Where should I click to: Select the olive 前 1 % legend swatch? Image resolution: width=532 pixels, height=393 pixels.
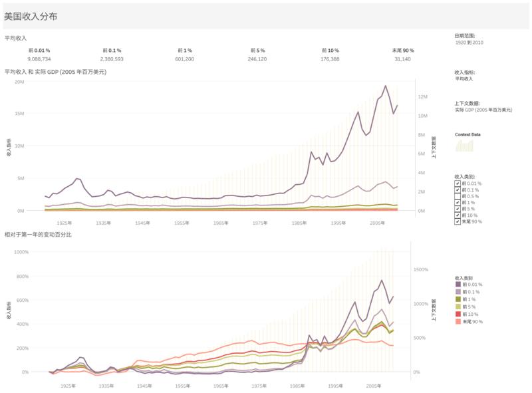pos(458,299)
